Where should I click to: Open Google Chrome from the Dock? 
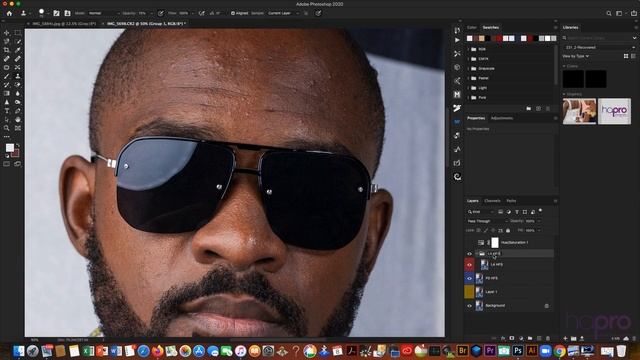pyautogui.click(x=560, y=350)
